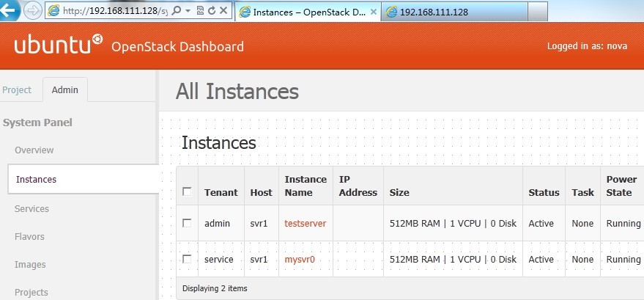Open the mysvr0 instance link
Image resolution: width=644 pixels, height=300 pixels.
pyautogui.click(x=300, y=260)
